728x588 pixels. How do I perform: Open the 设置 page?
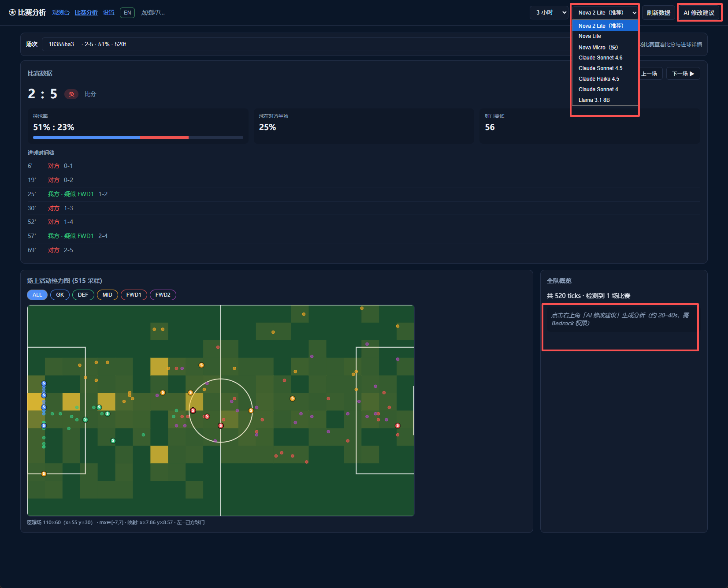109,12
